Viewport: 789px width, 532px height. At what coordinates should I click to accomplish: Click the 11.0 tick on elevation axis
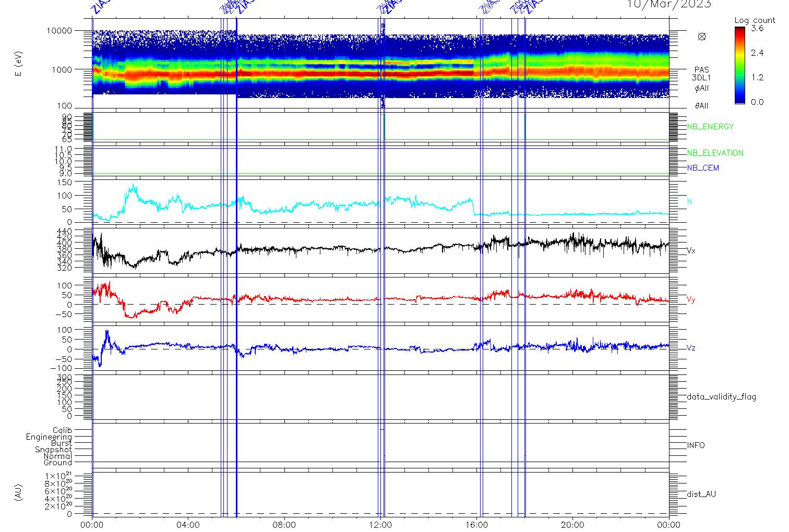(x=64, y=149)
